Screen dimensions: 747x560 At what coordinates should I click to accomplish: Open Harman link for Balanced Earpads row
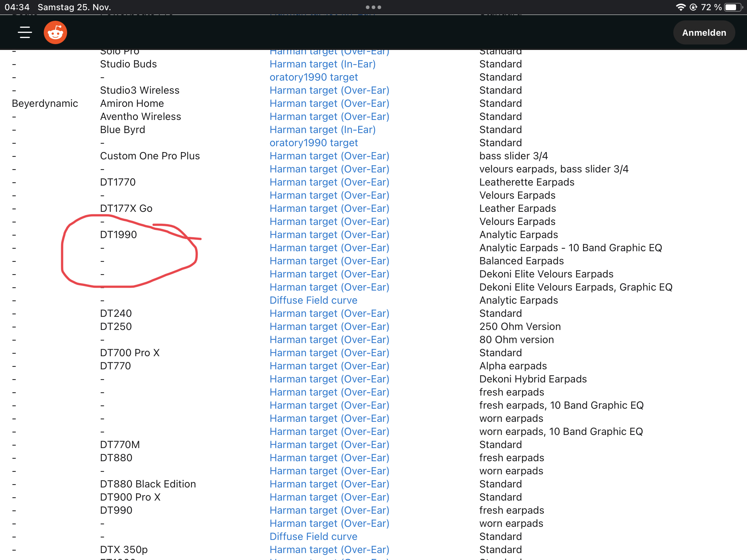click(329, 261)
